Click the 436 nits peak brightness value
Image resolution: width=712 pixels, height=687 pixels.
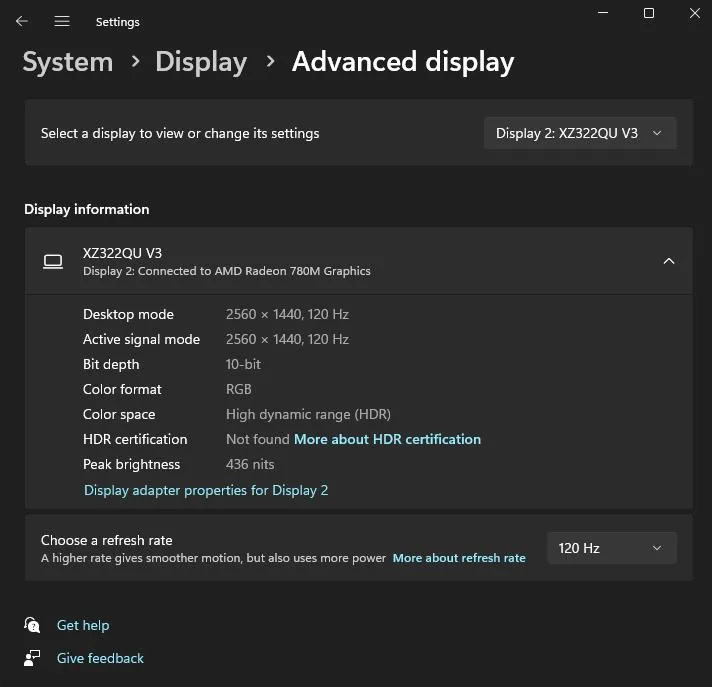pos(250,464)
